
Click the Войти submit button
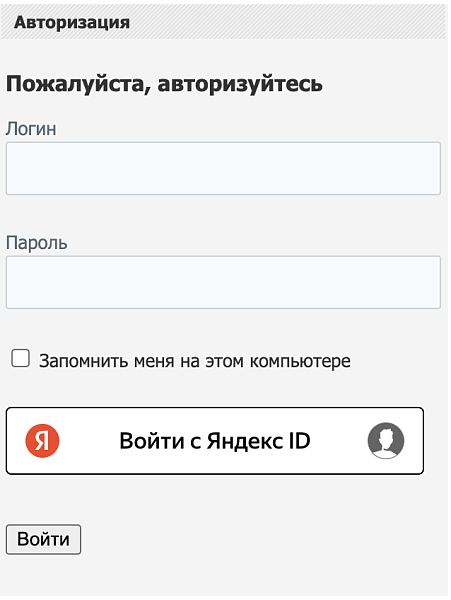coord(43,540)
